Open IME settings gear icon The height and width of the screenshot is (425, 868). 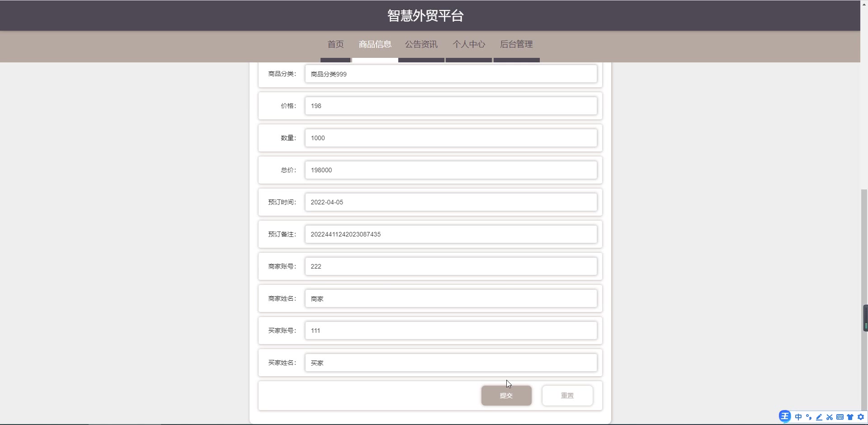(861, 417)
